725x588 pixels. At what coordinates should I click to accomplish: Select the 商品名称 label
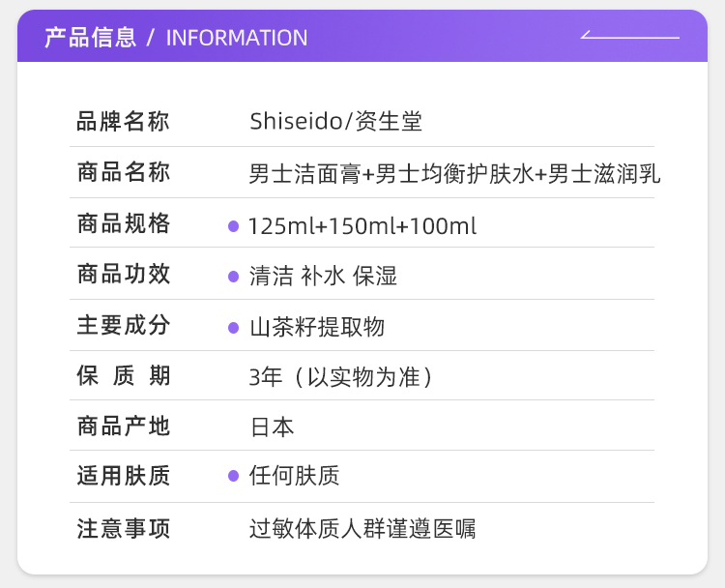coord(123,174)
